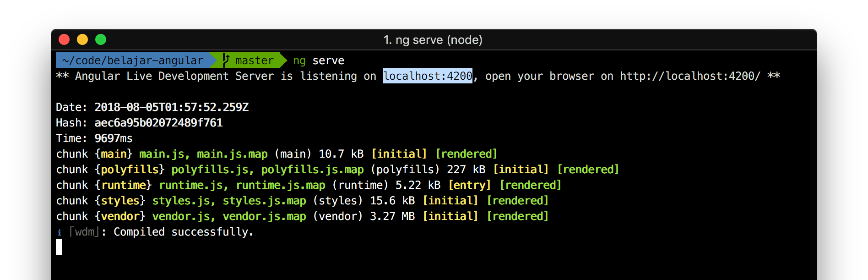The width and height of the screenshot is (868, 280).
Task: Click the yellow {main} chunk name
Action: pos(114,154)
